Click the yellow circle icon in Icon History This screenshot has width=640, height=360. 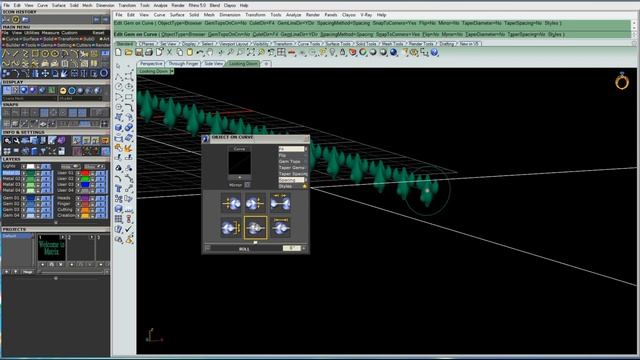16,19
